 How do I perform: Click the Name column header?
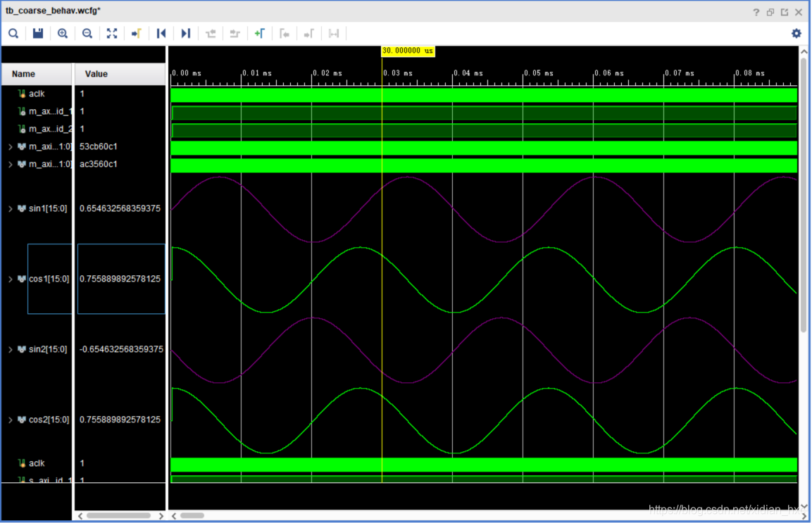tap(37, 74)
